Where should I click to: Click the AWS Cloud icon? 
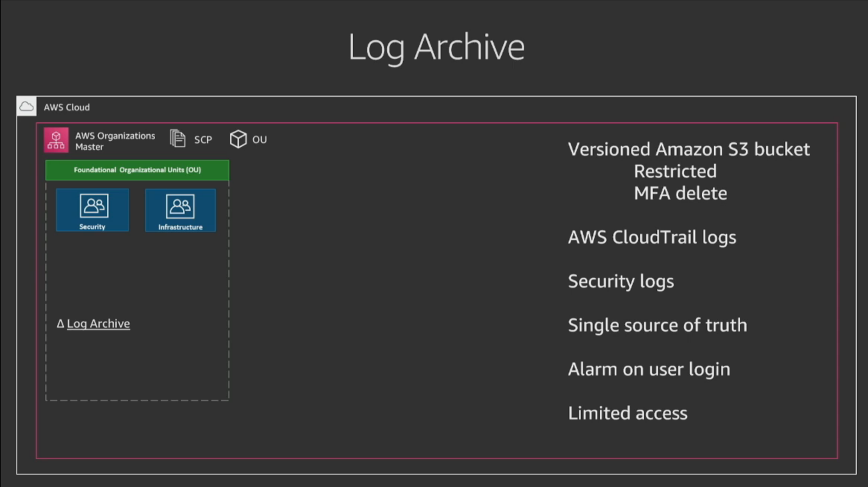pos(27,106)
